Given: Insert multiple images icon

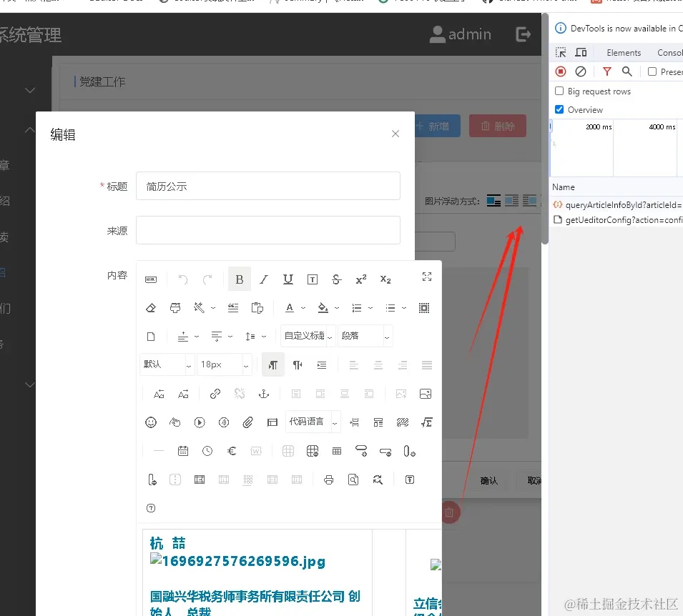Looking at the screenshot, I should coord(425,394).
